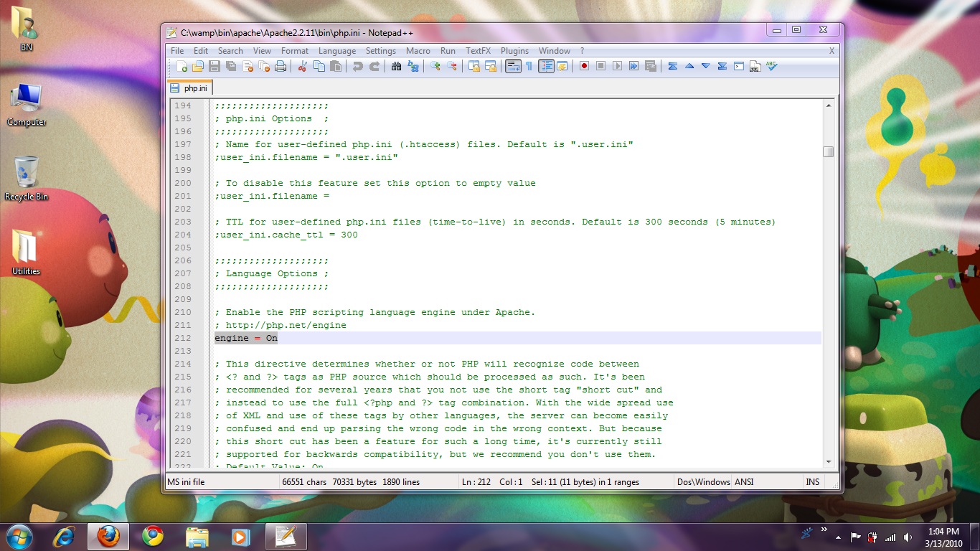Select the php.ini document tab
980x551 pixels.
(190, 88)
